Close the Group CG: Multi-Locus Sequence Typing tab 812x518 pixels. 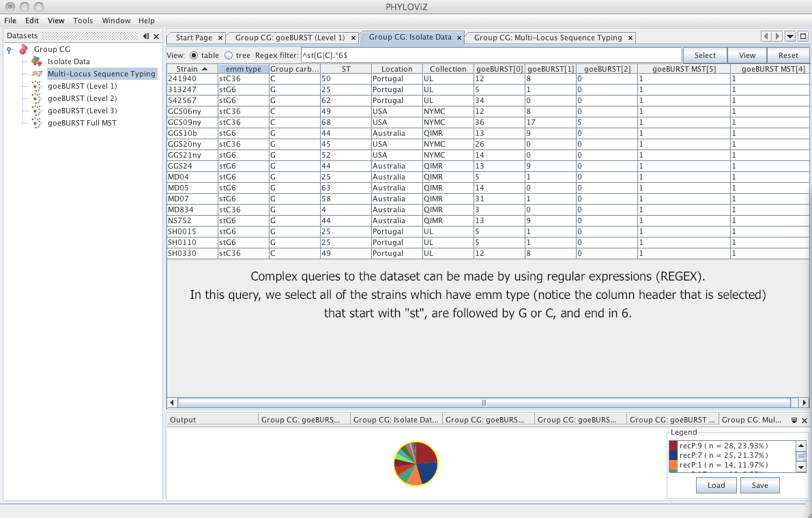(x=630, y=38)
